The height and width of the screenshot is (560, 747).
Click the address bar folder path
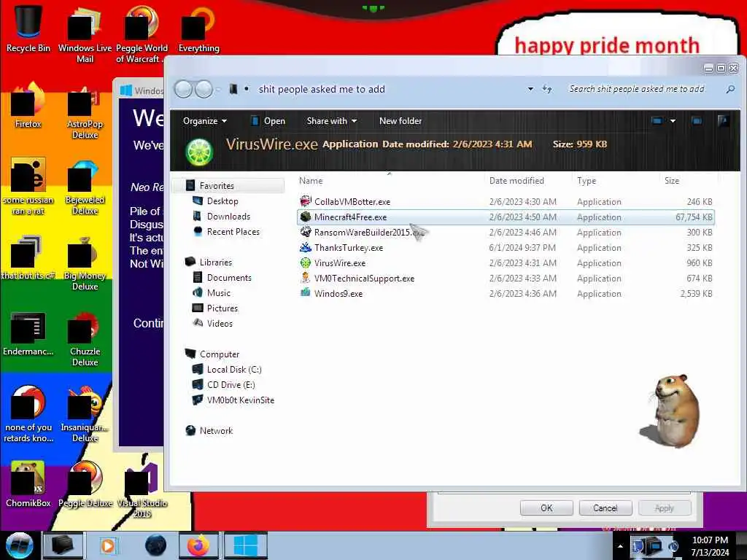pyautogui.click(x=322, y=89)
